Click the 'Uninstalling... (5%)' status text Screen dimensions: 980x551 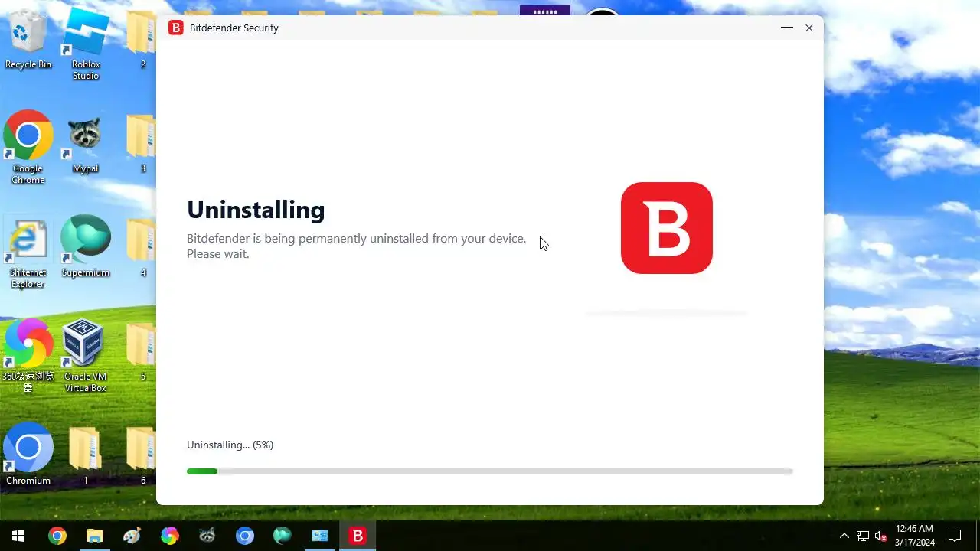230,445
